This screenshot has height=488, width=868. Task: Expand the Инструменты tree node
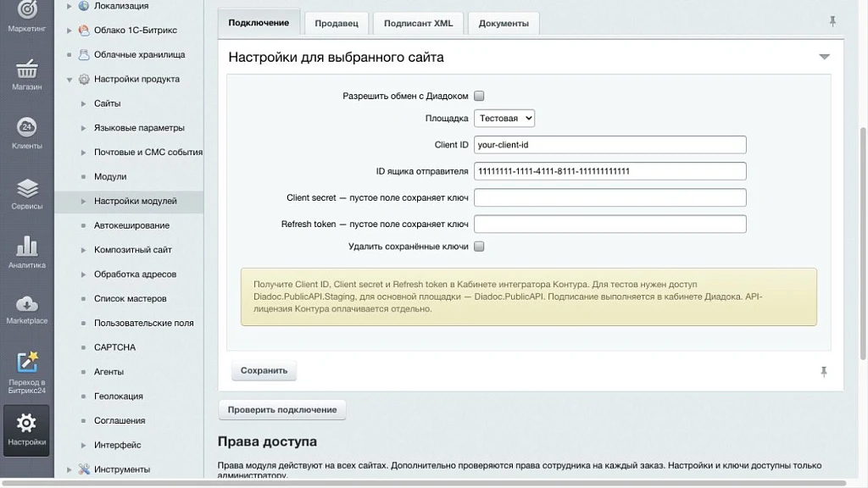(x=70, y=469)
